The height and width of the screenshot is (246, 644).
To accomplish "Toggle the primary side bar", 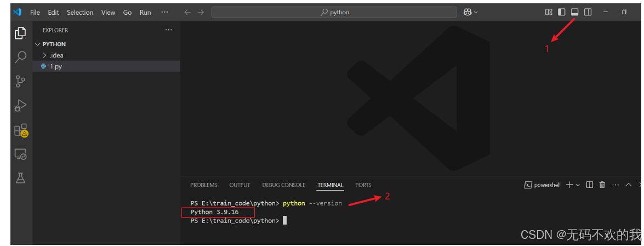I will click(x=561, y=12).
